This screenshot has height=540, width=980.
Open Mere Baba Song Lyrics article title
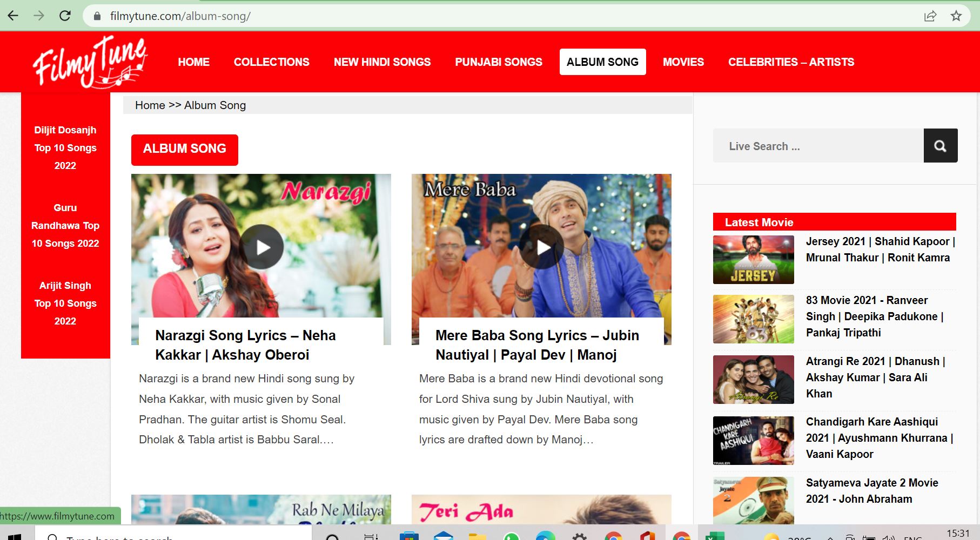tap(537, 345)
